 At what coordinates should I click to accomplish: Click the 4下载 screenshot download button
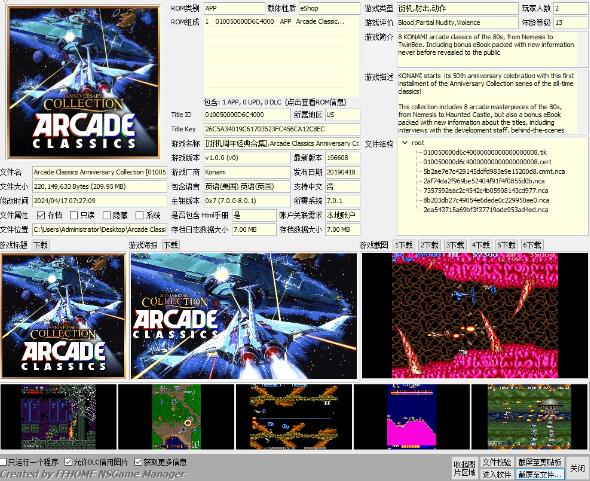coord(481,245)
